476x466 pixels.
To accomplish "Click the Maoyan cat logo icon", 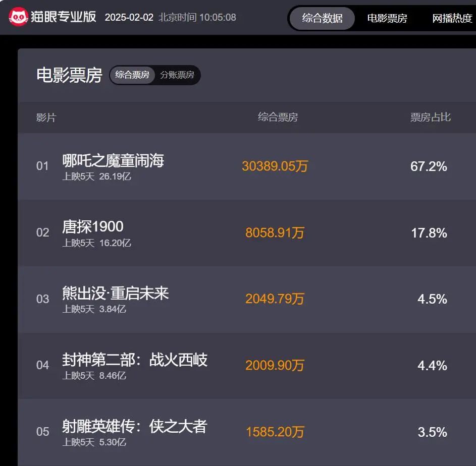I will click(18, 17).
